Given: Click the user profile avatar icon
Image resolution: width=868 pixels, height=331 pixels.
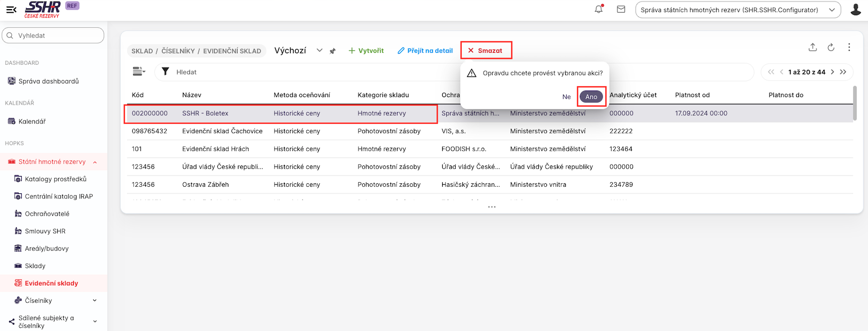Looking at the screenshot, I should [855, 10].
